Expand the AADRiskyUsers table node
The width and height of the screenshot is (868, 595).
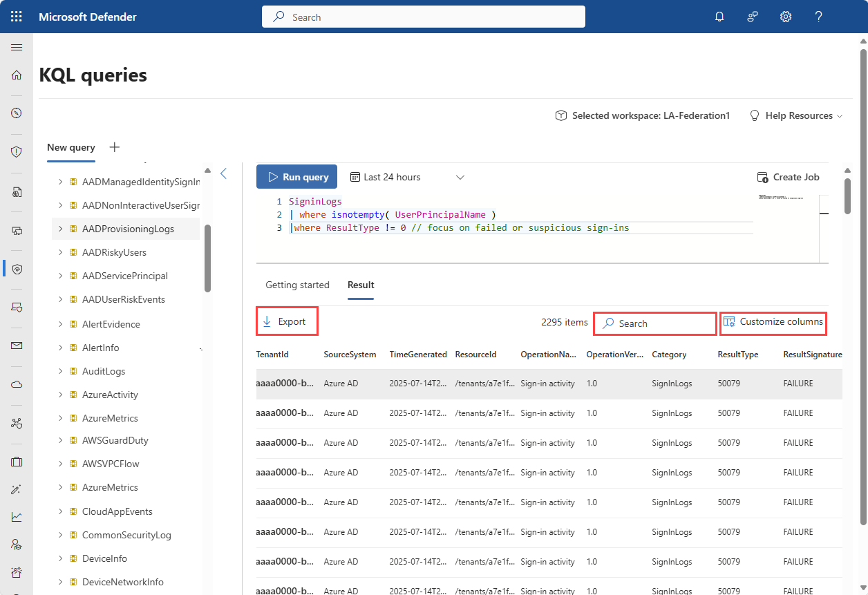click(x=61, y=252)
